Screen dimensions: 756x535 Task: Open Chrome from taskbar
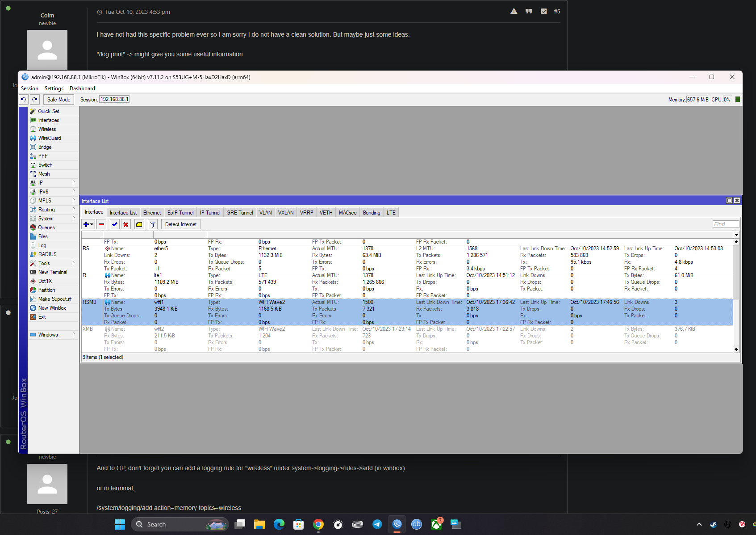point(318,524)
